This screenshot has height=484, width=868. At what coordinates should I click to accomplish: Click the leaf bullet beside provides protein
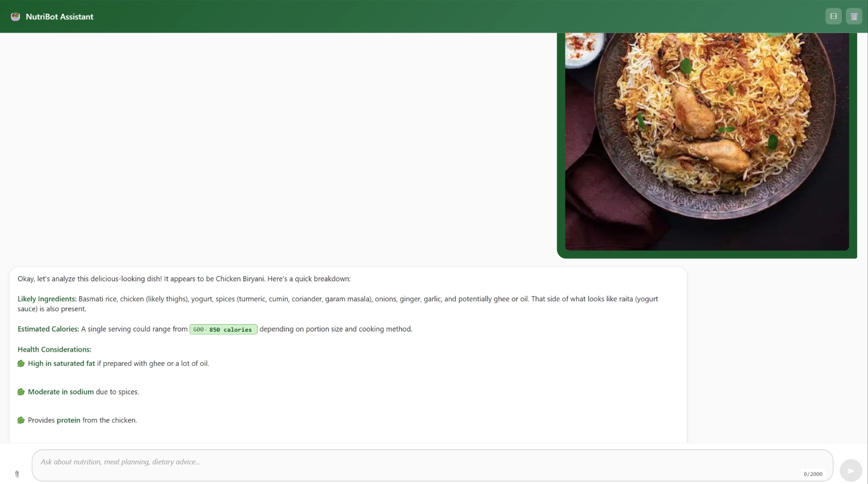tap(21, 421)
